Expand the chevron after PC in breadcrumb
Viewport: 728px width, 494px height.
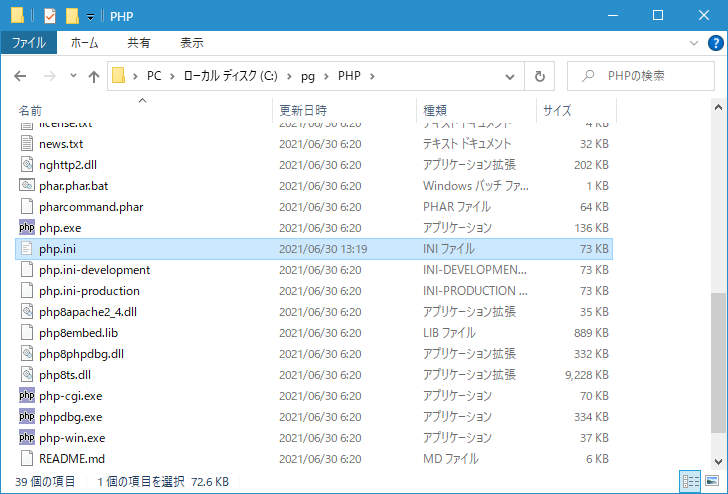pyautogui.click(x=172, y=76)
